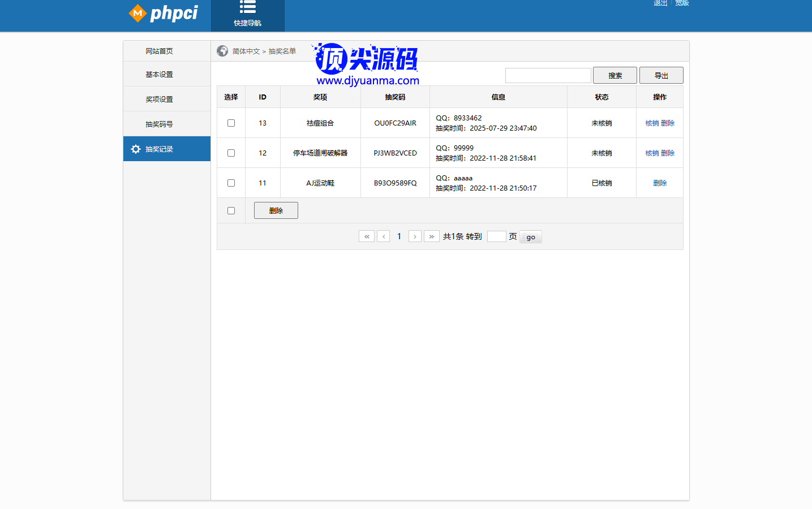Navigate to 抽奖码号 sidebar item
The height and width of the screenshot is (509, 812).
[159, 124]
